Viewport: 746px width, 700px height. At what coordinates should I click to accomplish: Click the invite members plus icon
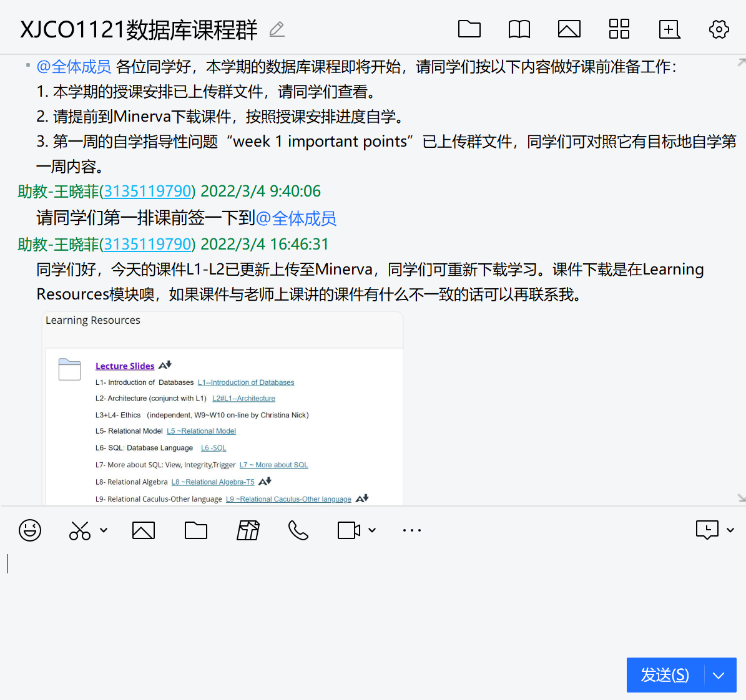point(669,29)
